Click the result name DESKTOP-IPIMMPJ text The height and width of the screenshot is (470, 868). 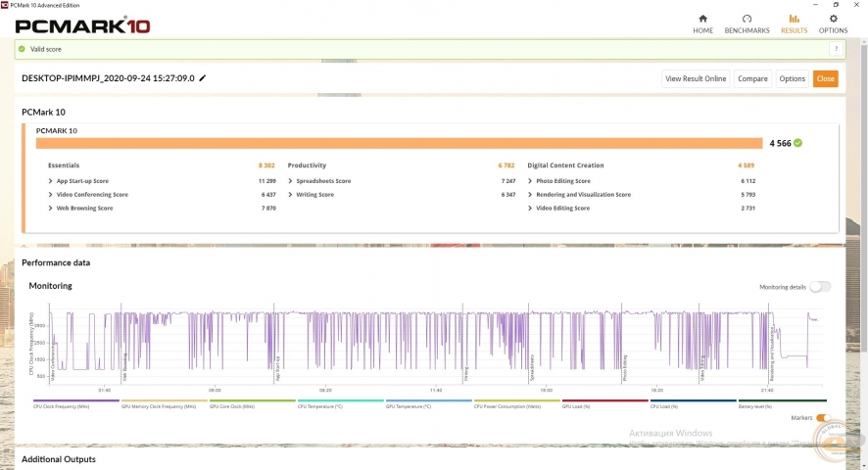point(108,78)
